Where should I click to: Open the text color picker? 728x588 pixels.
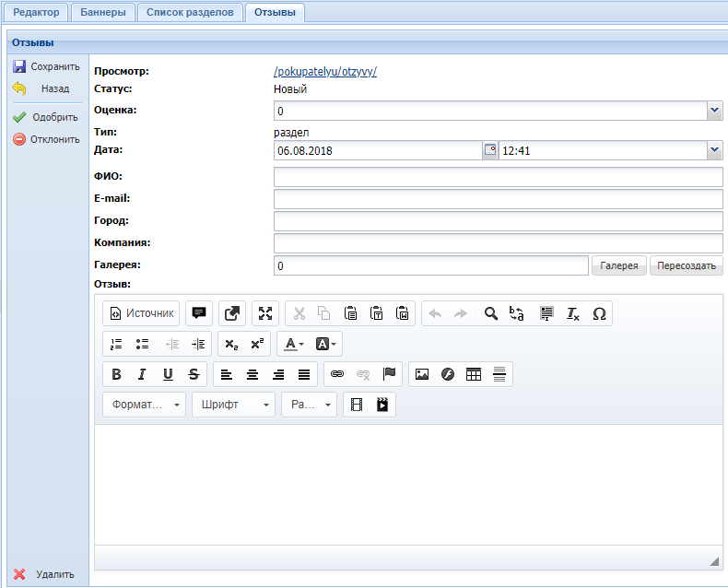294,344
